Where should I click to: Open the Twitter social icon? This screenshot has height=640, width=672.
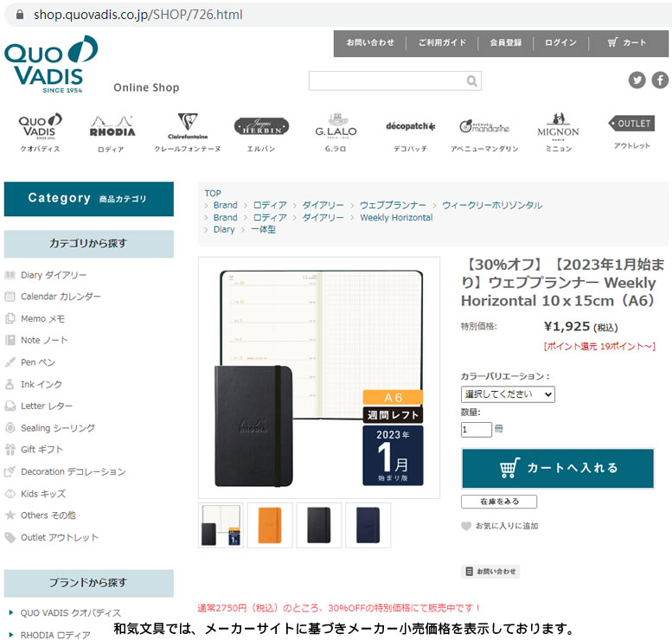click(x=637, y=80)
